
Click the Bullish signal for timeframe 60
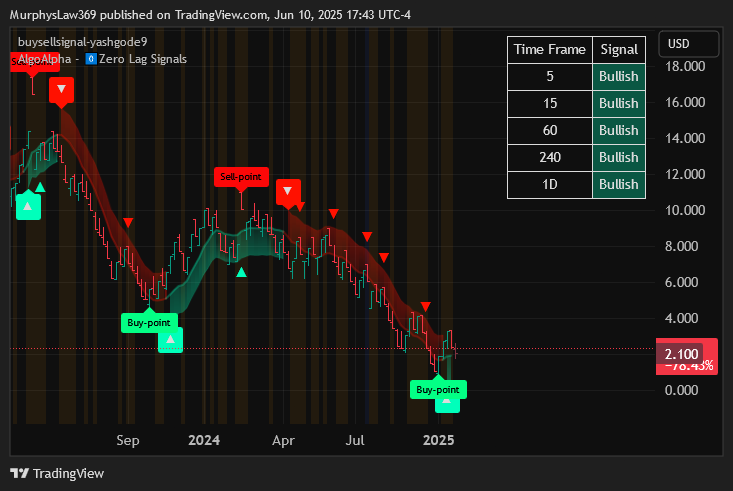click(619, 130)
